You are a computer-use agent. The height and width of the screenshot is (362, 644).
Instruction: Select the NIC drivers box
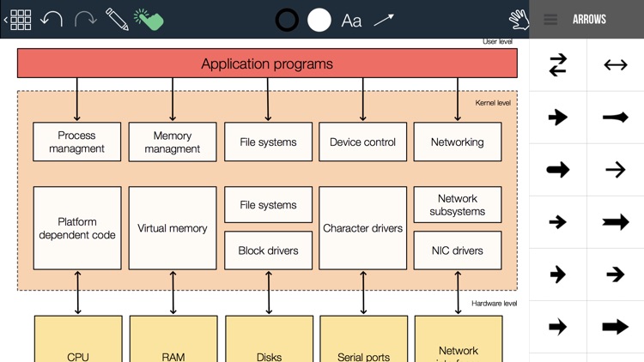[458, 250]
